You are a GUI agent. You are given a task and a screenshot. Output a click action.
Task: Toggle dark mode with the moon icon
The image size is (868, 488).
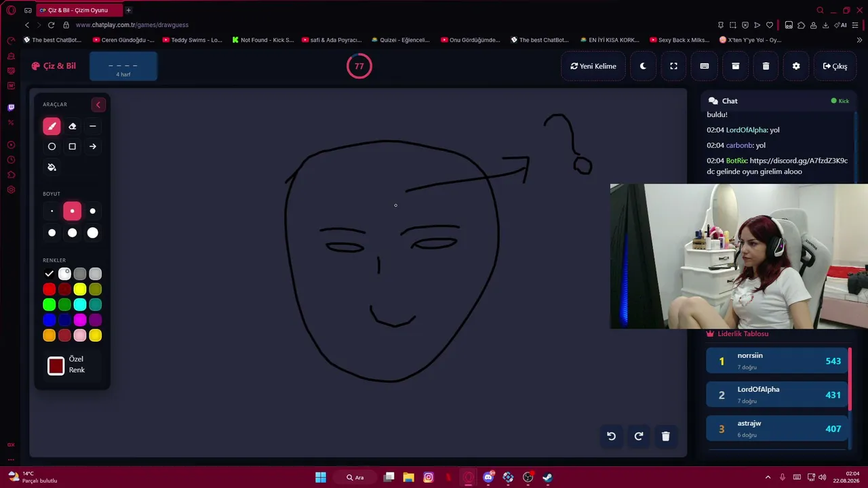pyautogui.click(x=643, y=66)
